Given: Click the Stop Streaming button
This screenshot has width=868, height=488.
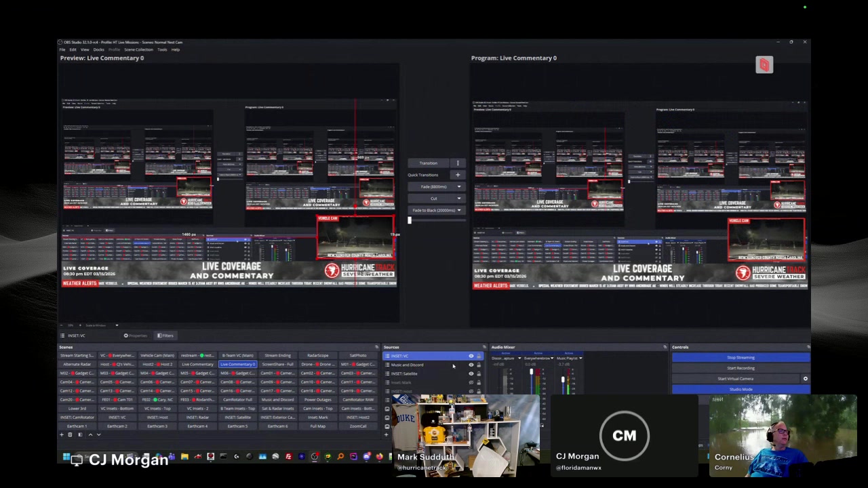Looking at the screenshot, I should coord(741,357).
